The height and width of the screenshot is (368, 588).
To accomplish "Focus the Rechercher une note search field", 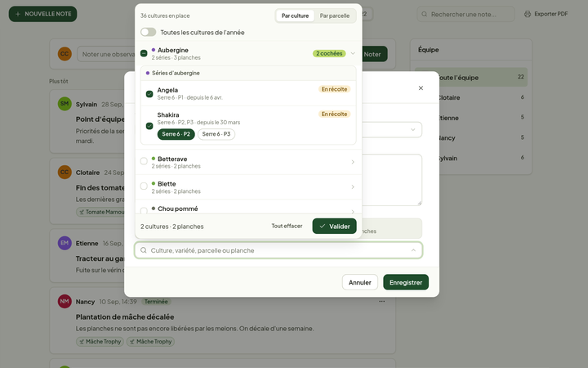I will coord(465,14).
